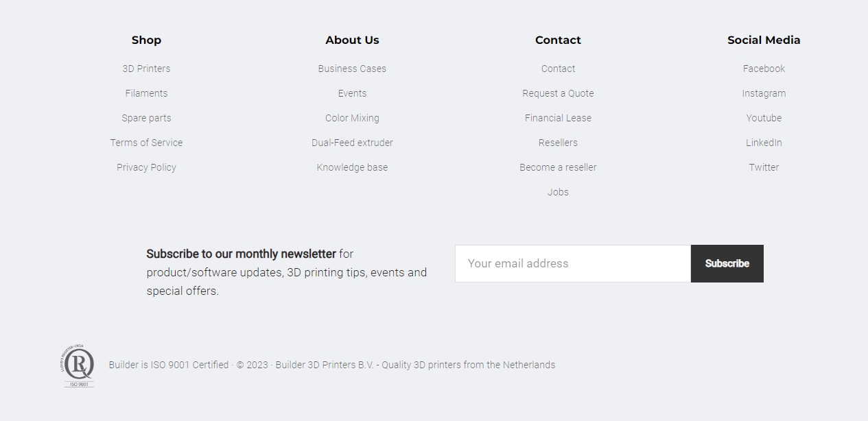Open the Events link
This screenshot has width=868, height=421.
(x=352, y=93)
